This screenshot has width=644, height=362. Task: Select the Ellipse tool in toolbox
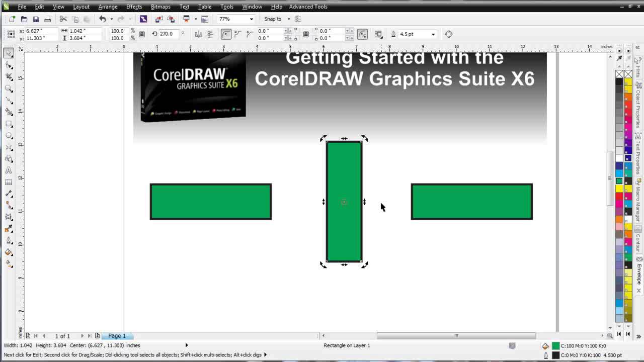[9, 136]
